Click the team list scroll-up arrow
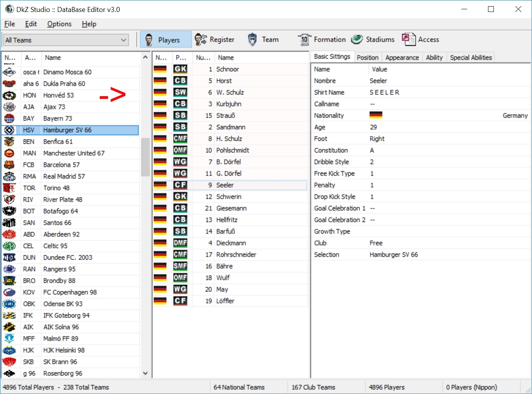The height and width of the screenshot is (394, 532). coord(145,57)
